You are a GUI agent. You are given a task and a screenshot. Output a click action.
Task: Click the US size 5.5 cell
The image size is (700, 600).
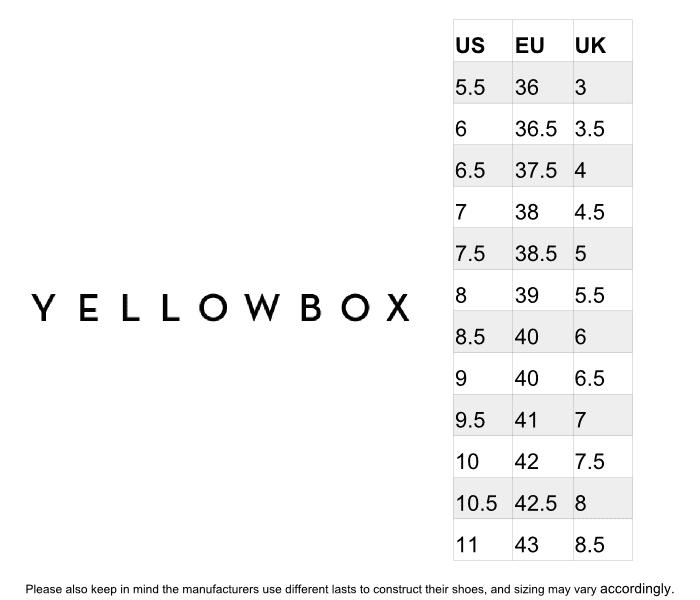tap(483, 83)
